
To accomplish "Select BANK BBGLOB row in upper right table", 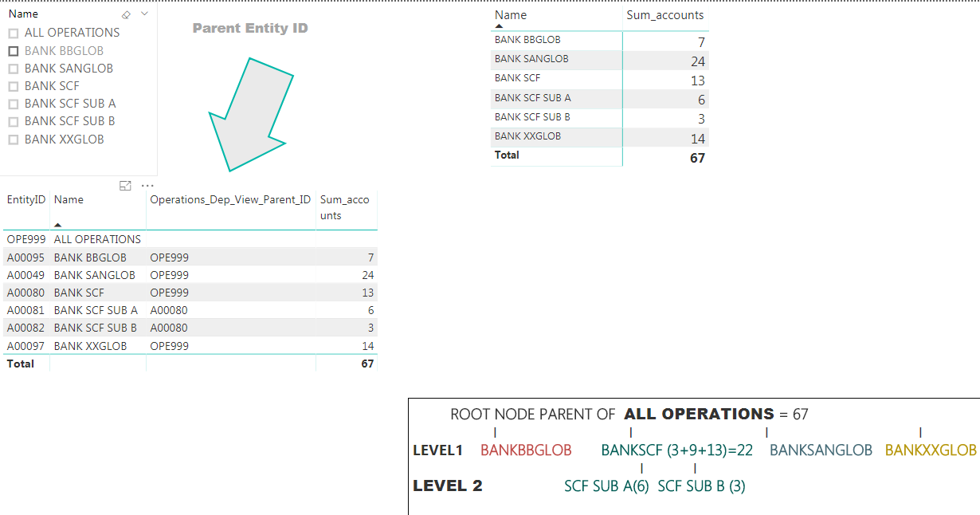I will point(598,40).
